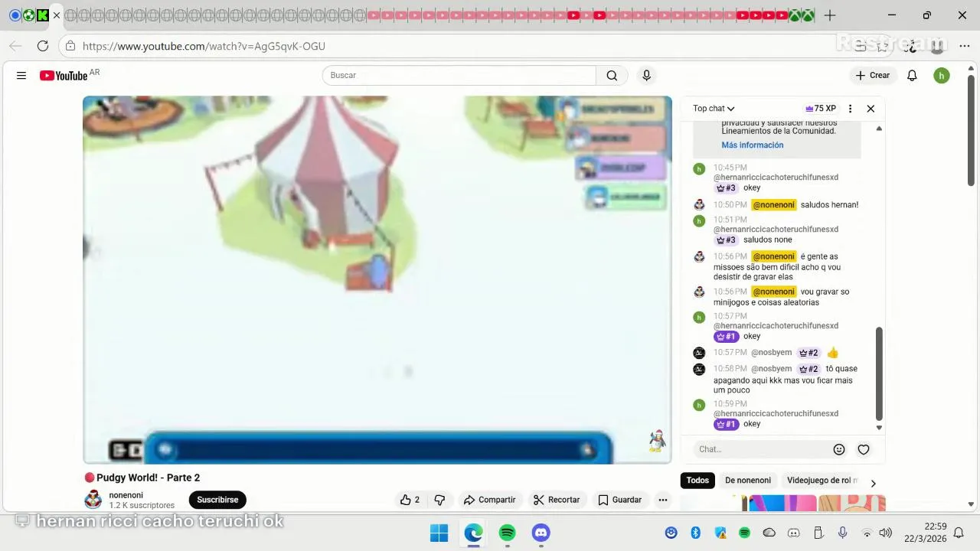Click chat scrollbar down arrow
The image size is (980, 551).
(879, 428)
